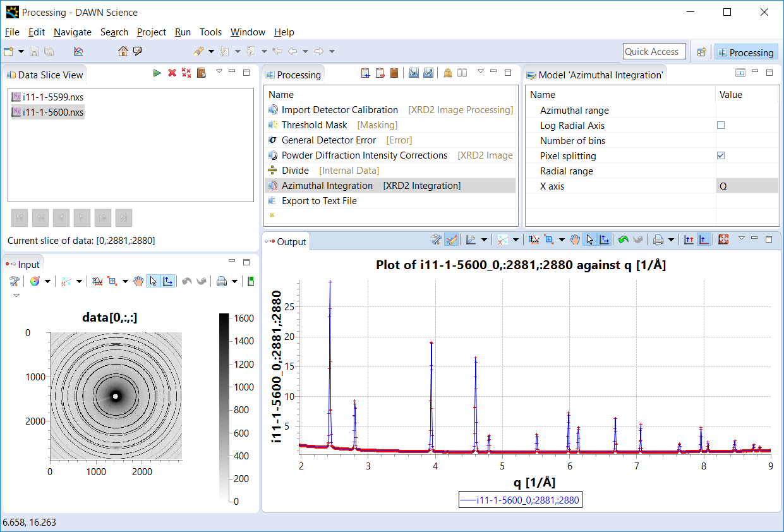Image resolution: width=784 pixels, height=532 pixels.
Task: Select file i11-1-5599.nxs in the list
Action: point(52,97)
